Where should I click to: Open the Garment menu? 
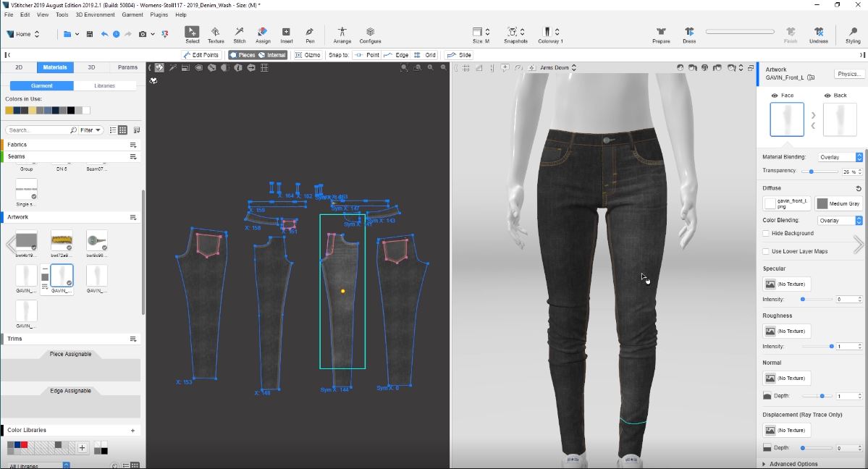(x=132, y=14)
